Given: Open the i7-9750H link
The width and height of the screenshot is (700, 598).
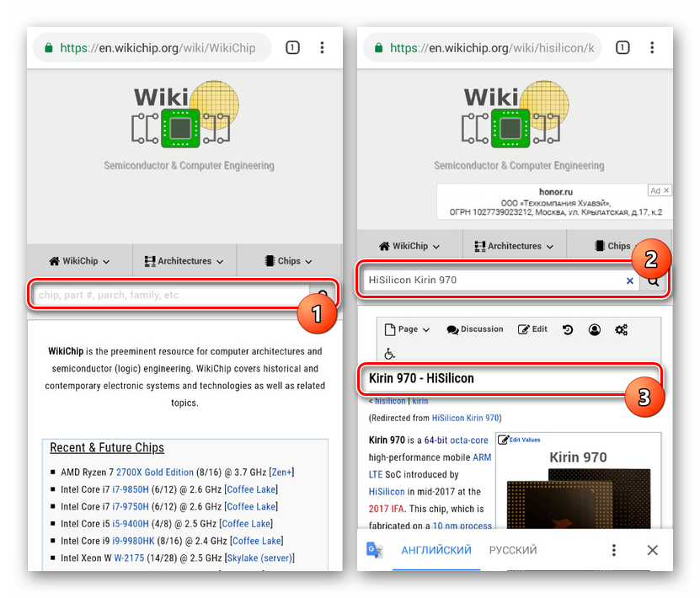Looking at the screenshot, I should [x=131, y=506].
